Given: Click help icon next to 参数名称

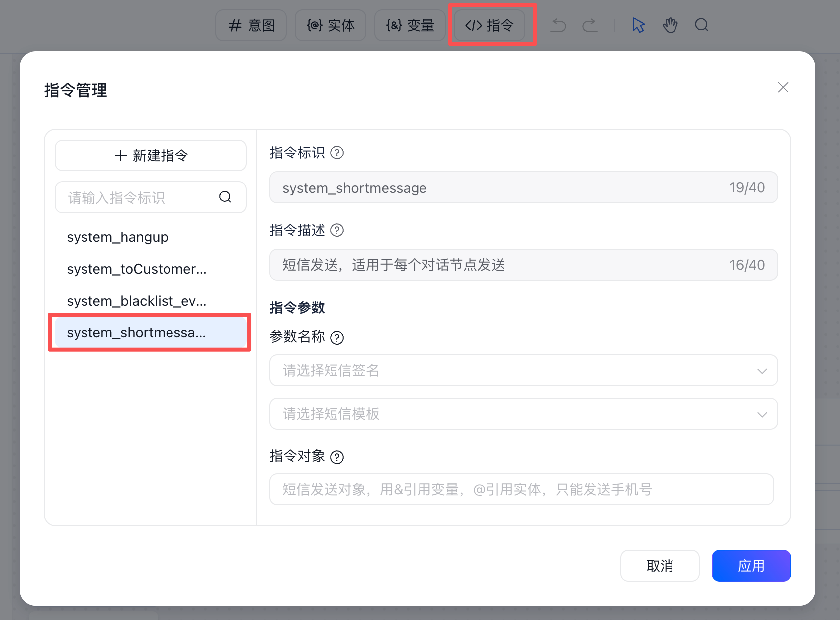Looking at the screenshot, I should point(337,338).
